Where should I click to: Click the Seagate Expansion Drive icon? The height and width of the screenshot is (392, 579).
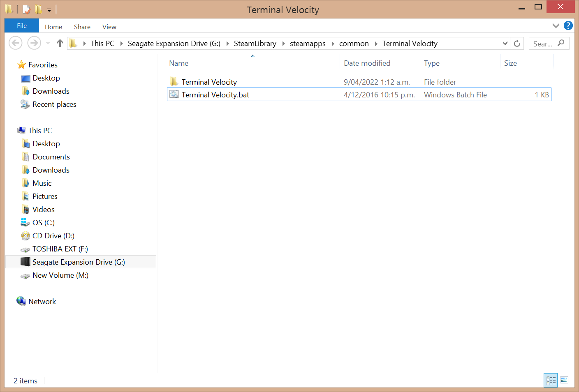coord(25,262)
